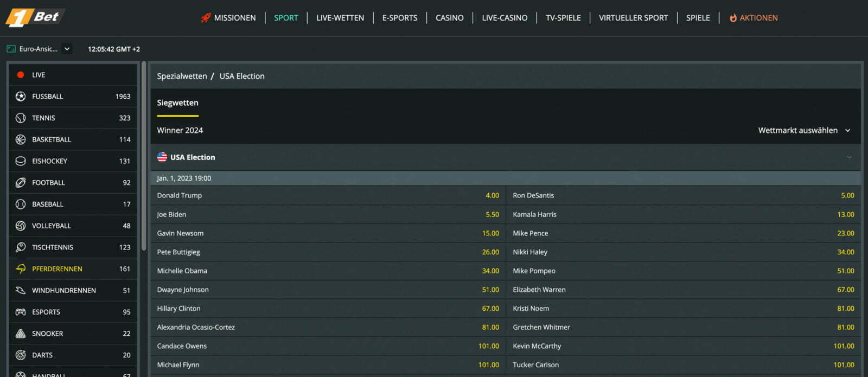Click the Windhundrennen greyhound icon
Image resolution: width=868 pixels, height=377 pixels.
point(21,290)
